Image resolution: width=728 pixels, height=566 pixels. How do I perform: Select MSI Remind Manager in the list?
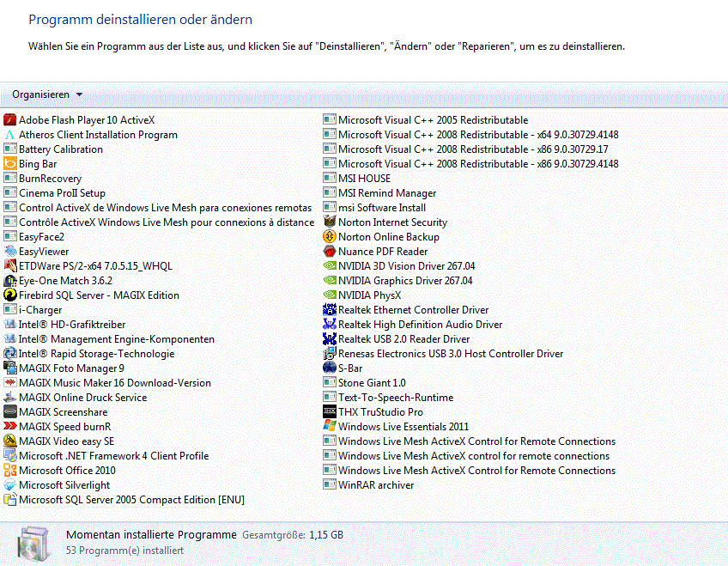pyautogui.click(x=379, y=193)
